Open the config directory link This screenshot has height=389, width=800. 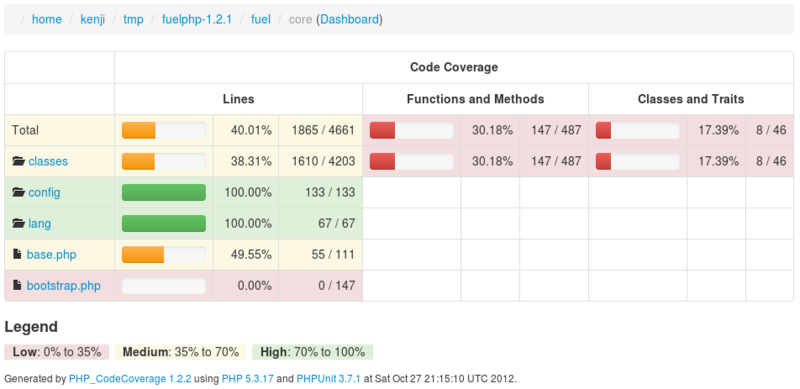pyautogui.click(x=44, y=192)
